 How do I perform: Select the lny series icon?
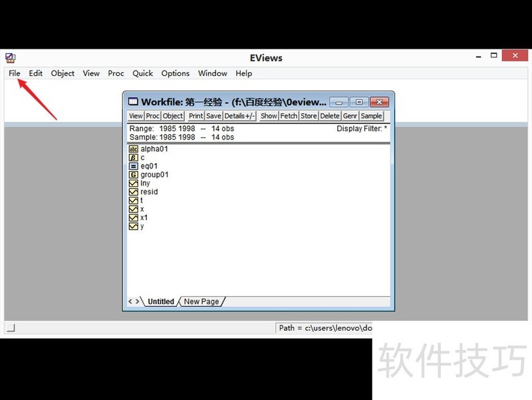click(134, 184)
